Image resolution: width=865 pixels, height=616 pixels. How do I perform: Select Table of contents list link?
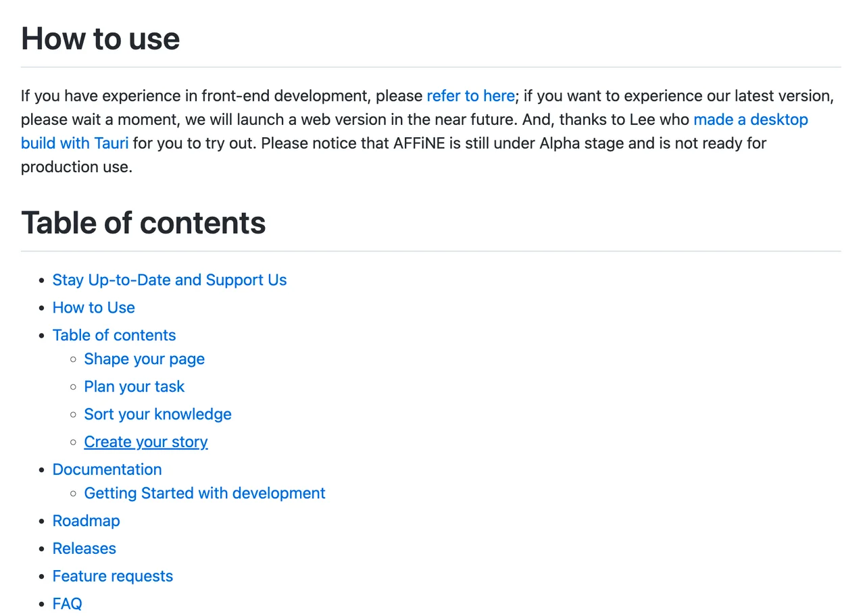(x=114, y=335)
